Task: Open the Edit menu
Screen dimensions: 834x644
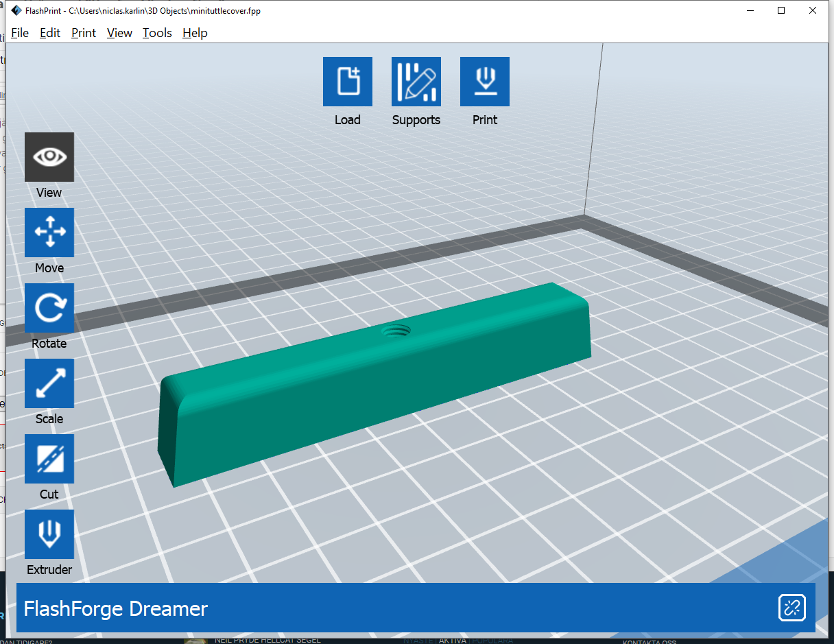Action: (x=50, y=33)
